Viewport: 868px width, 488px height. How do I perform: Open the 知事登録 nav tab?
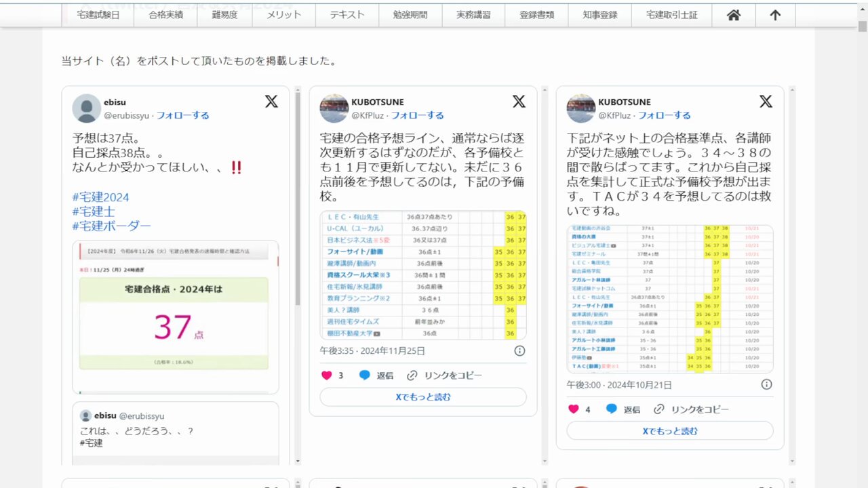[599, 15]
